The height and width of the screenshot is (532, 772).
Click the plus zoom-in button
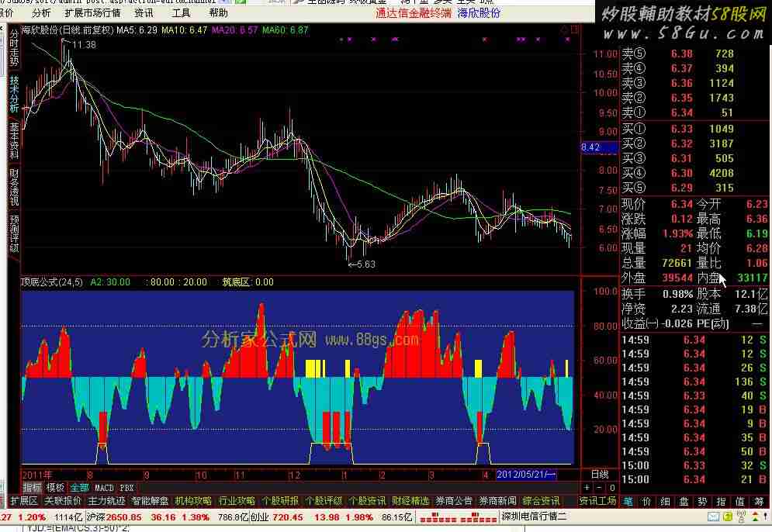(x=587, y=488)
